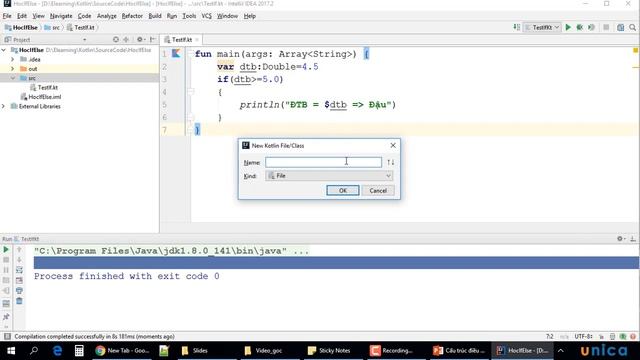Open Search Everywhere magnifier icon
Screen dimensions: 640x360
(633, 27)
